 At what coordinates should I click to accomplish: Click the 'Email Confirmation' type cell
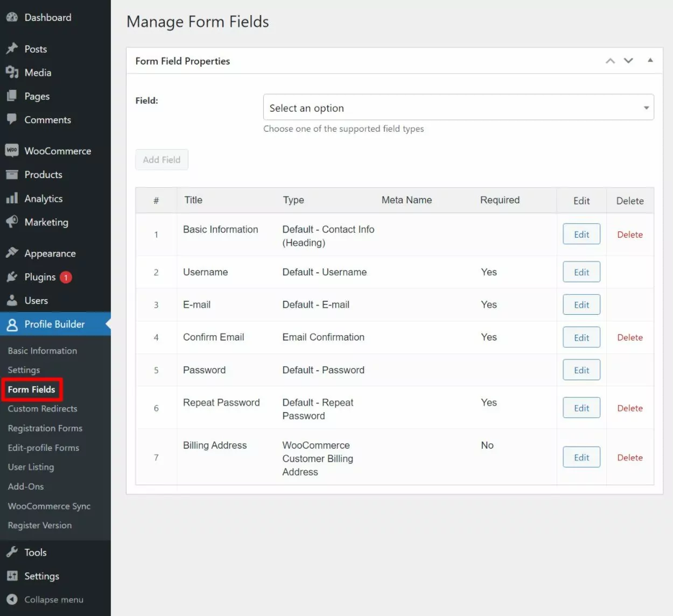[x=324, y=337]
